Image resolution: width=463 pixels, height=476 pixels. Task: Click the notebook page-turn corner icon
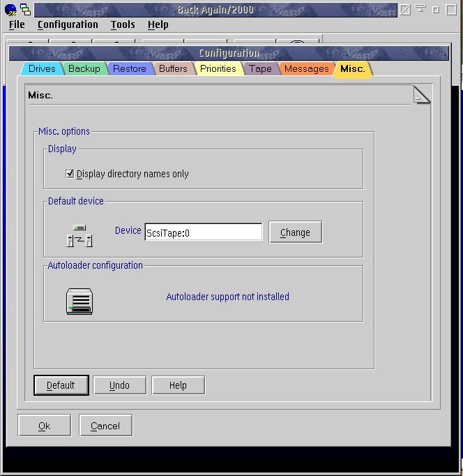(x=422, y=95)
